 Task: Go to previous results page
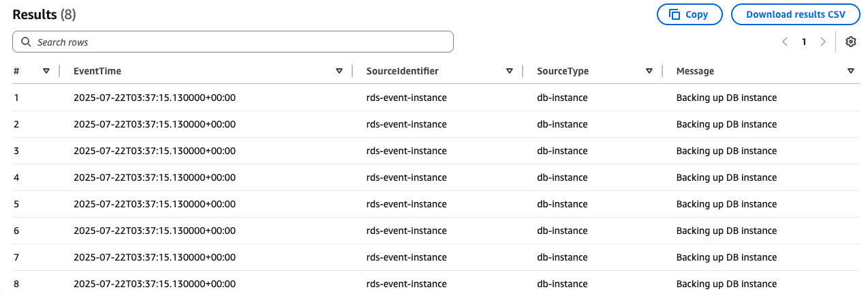785,42
